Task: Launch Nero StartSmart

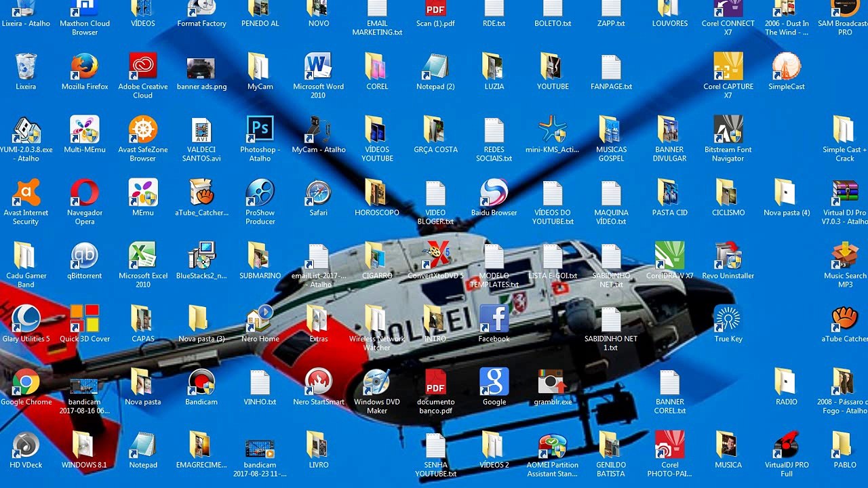Action: [318, 382]
